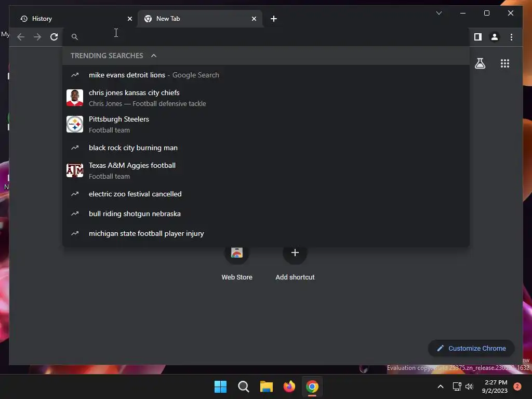This screenshot has height=399, width=532.
Task: Toggle the Chrome side panel
Action: tap(478, 37)
